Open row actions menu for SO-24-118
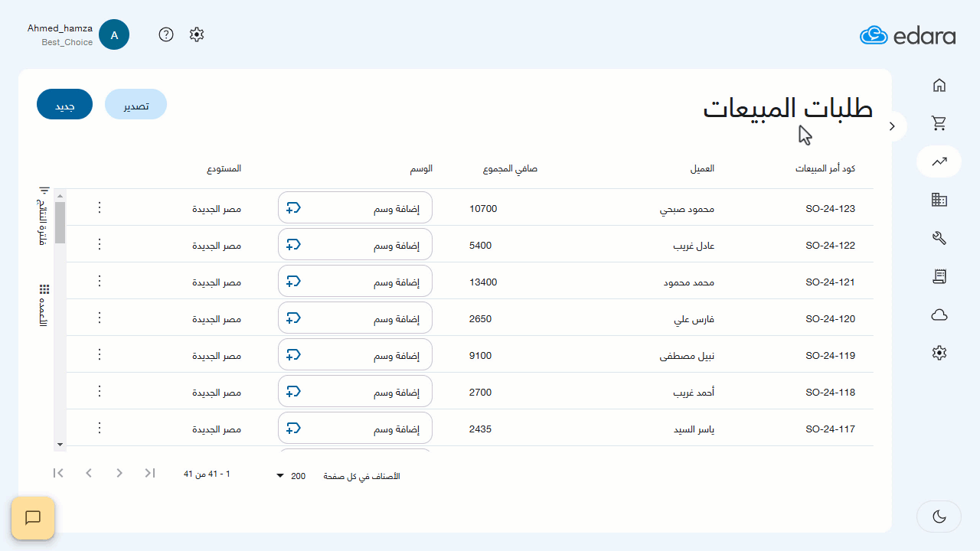Image resolution: width=980 pixels, height=551 pixels. tap(99, 391)
